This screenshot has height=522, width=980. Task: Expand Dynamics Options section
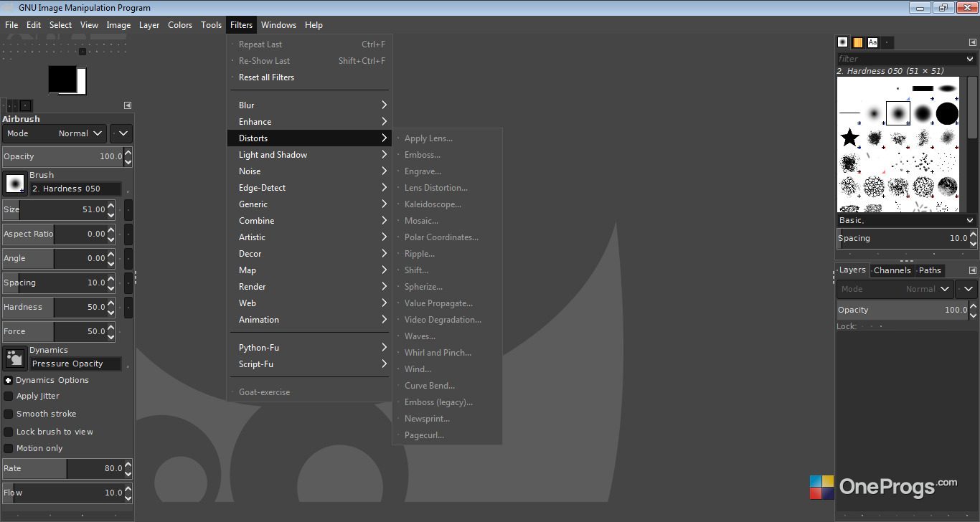coord(9,380)
